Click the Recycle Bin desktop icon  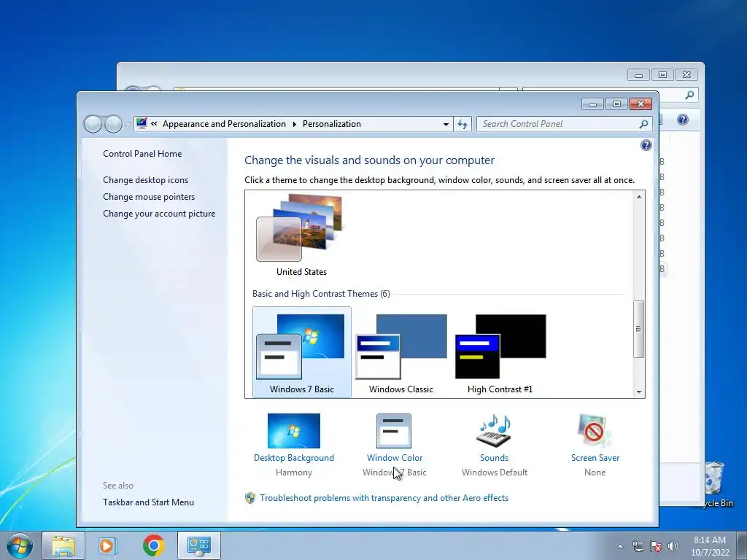[x=716, y=484]
